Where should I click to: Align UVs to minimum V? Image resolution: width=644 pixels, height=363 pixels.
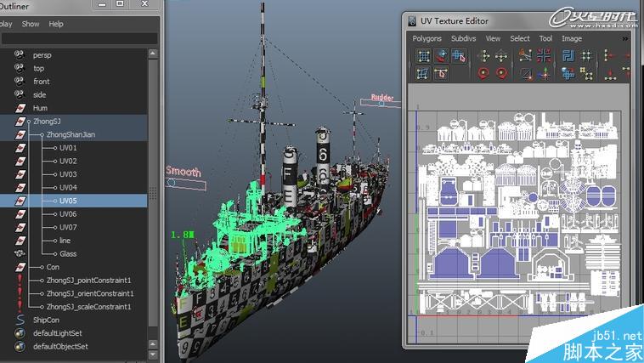610,74
